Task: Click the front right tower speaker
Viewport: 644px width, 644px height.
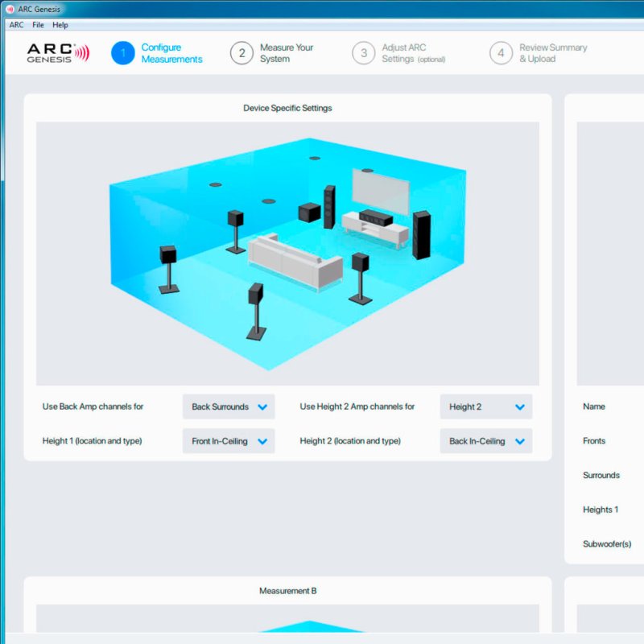Action: click(422, 235)
